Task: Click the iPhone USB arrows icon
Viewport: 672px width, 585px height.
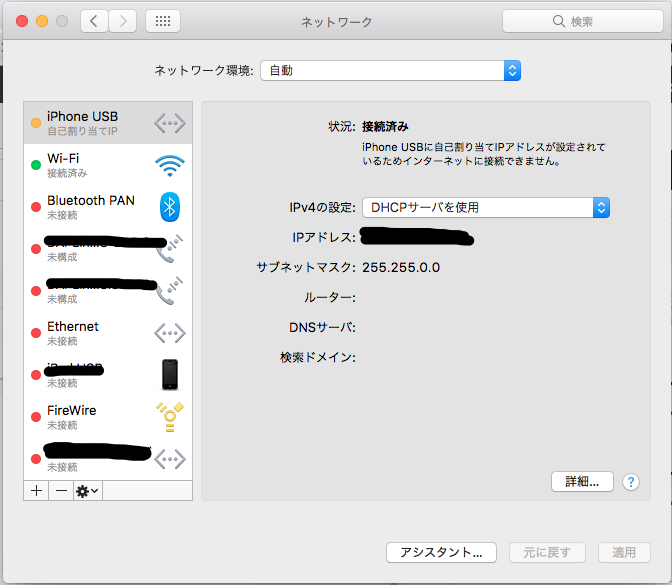Action: [x=170, y=123]
